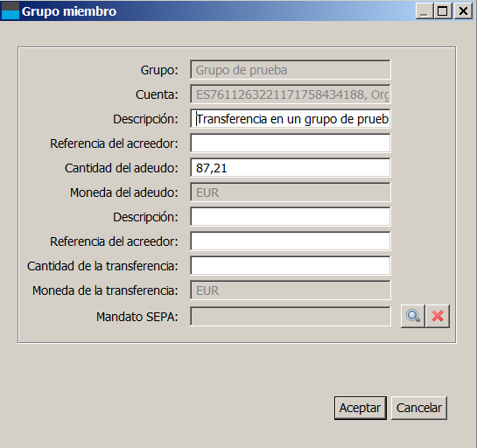The height and width of the screenshot is (448, 477).
Task: Minimize the Grupo miembro dialog
Action: (424, 11)
